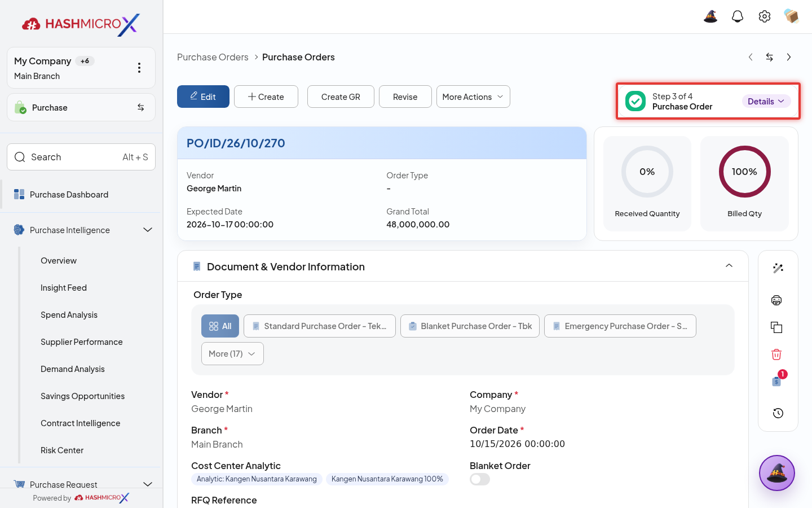Open Supplier Performance in sidebar
The height and width of the screenshot is (508, 812).
[82, 342]
